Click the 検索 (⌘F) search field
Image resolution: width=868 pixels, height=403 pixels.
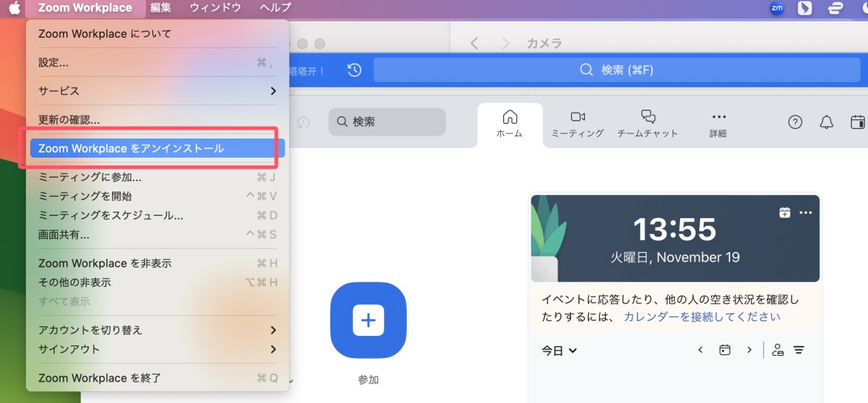(617, 70)
